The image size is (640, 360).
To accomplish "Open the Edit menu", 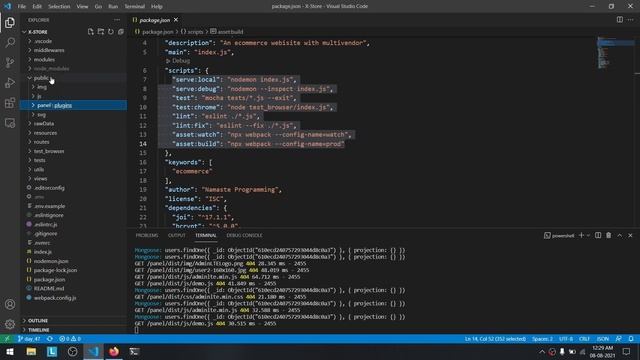I will coord(37,6).
